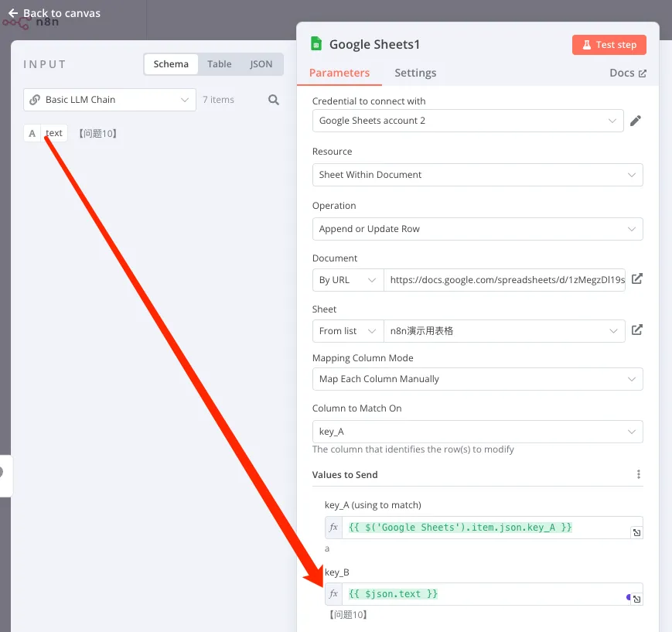Click the A type badge beside text
The image size is (672, 632).
click(32, 133)
